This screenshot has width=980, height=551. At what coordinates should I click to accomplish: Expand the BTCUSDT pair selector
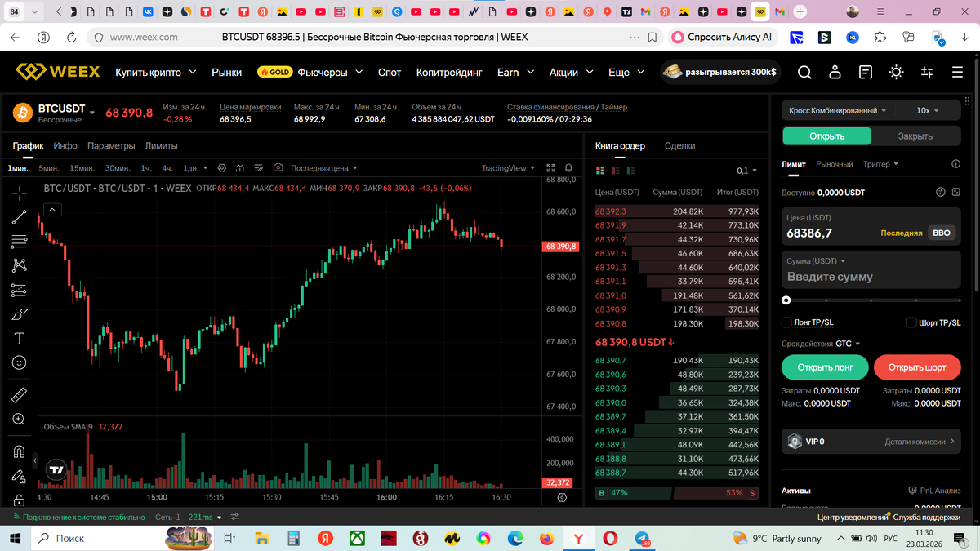[92, 112]
